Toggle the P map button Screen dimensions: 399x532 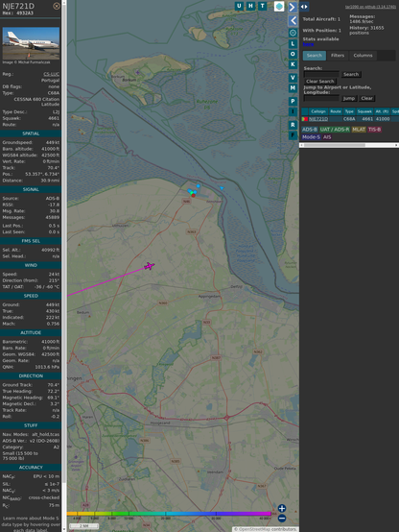(x=293, y=102)
